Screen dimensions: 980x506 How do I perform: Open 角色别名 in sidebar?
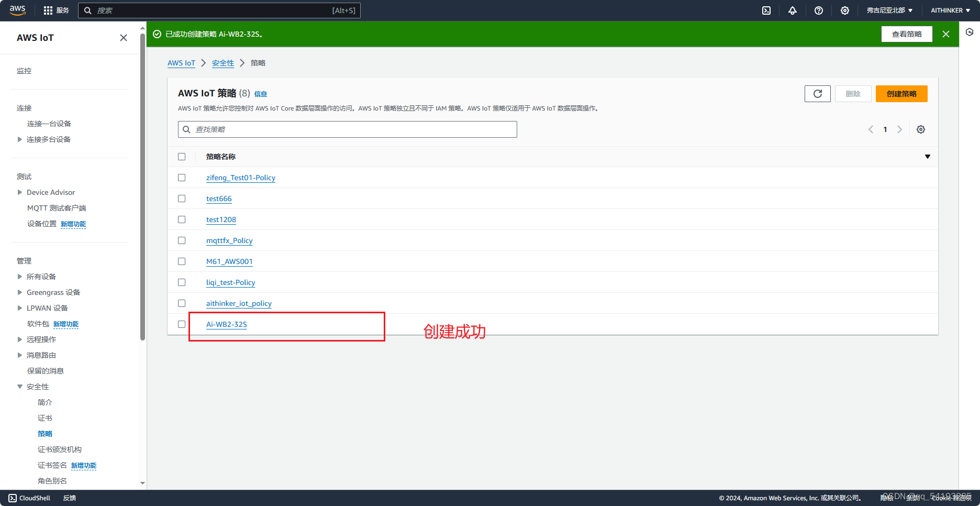(52, 481)
